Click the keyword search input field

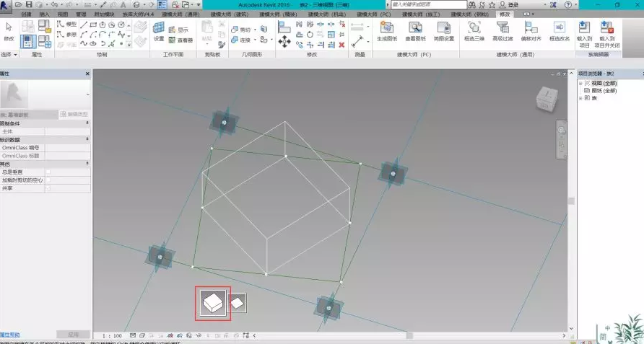428,4
